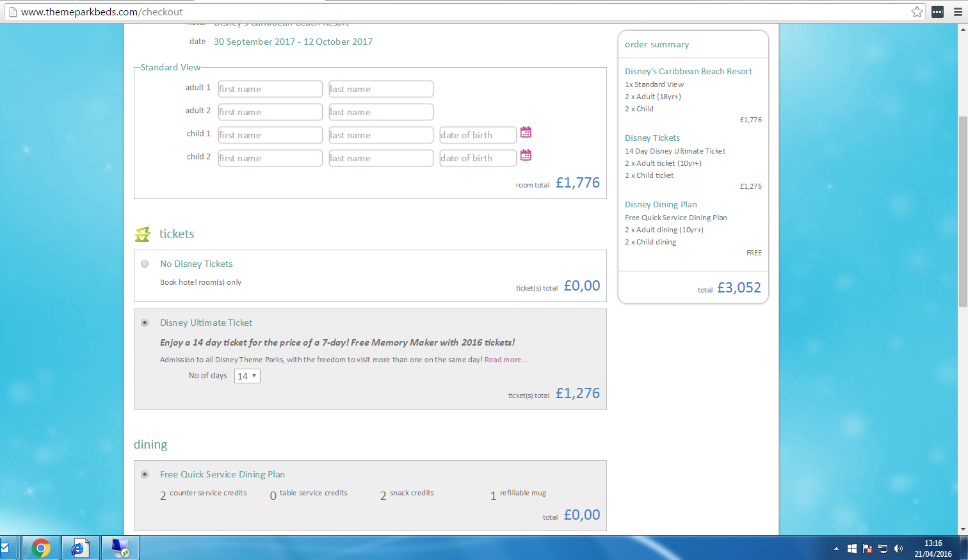Click the No Disney Tickets title

(197, 264)
